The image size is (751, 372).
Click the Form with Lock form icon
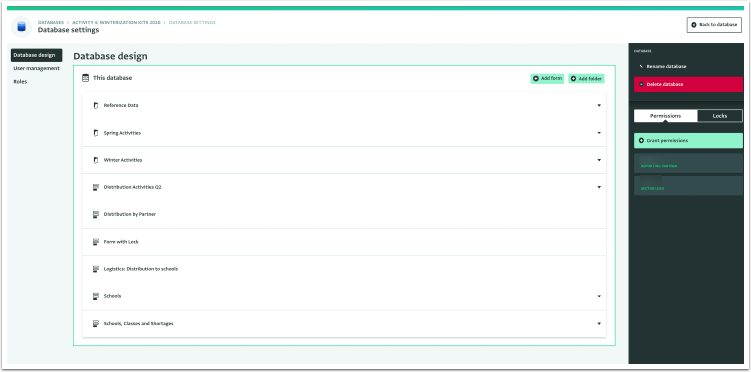(x=96, y=242)
